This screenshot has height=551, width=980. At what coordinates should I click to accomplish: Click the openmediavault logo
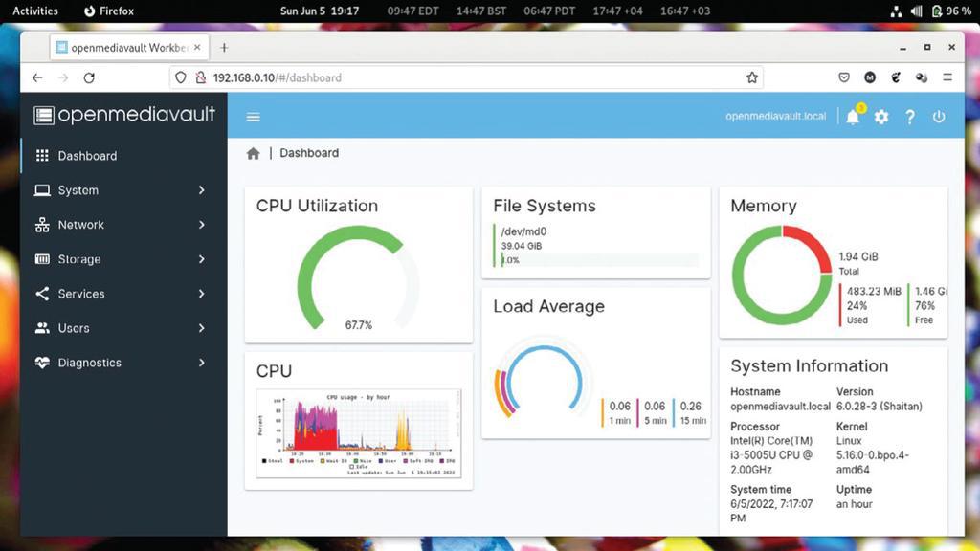pos(124,115)
